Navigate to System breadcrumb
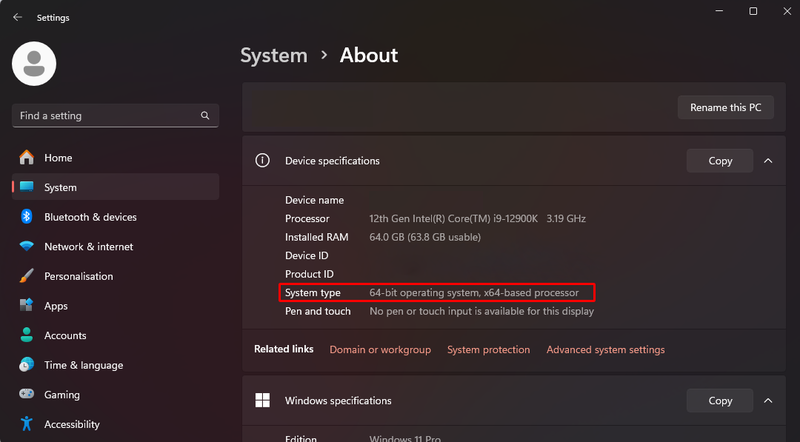This screenshot has height=442, width=800. coord(273,55)
